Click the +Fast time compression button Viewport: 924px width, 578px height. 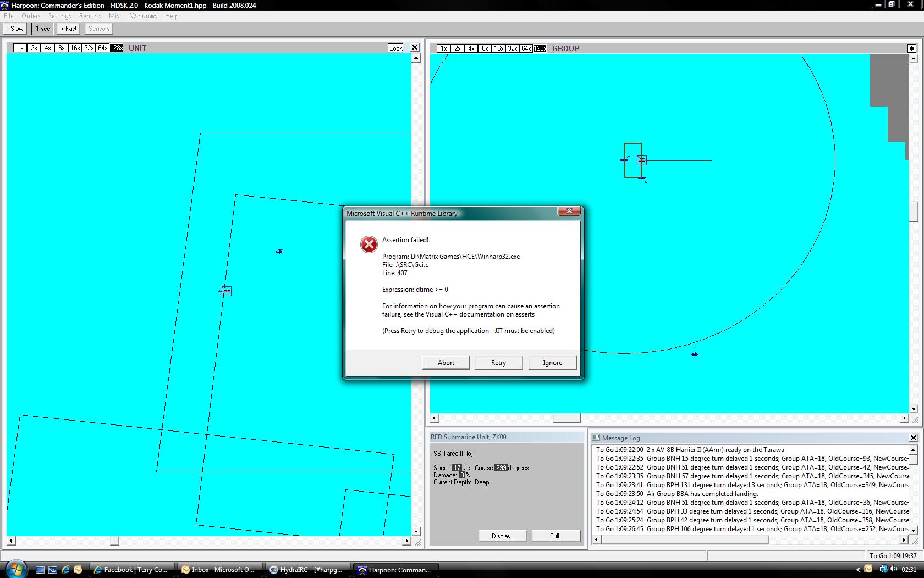coord(69,29)
